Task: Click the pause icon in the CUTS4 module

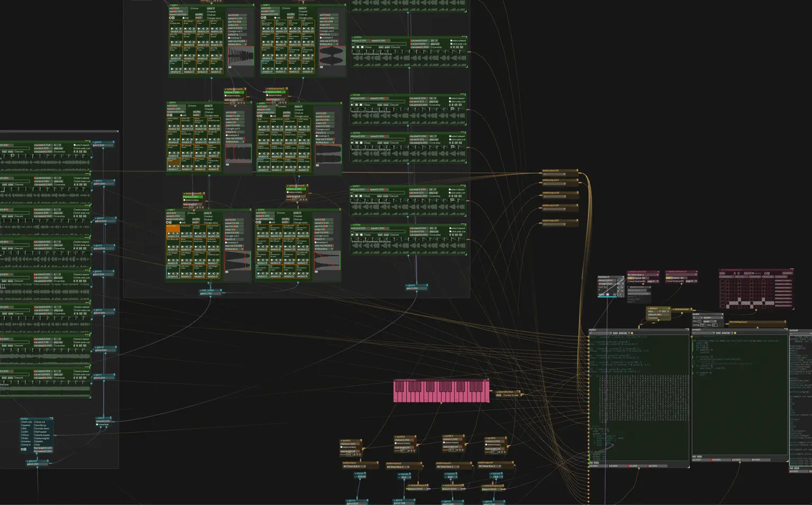Action: (x=358, y=47)
